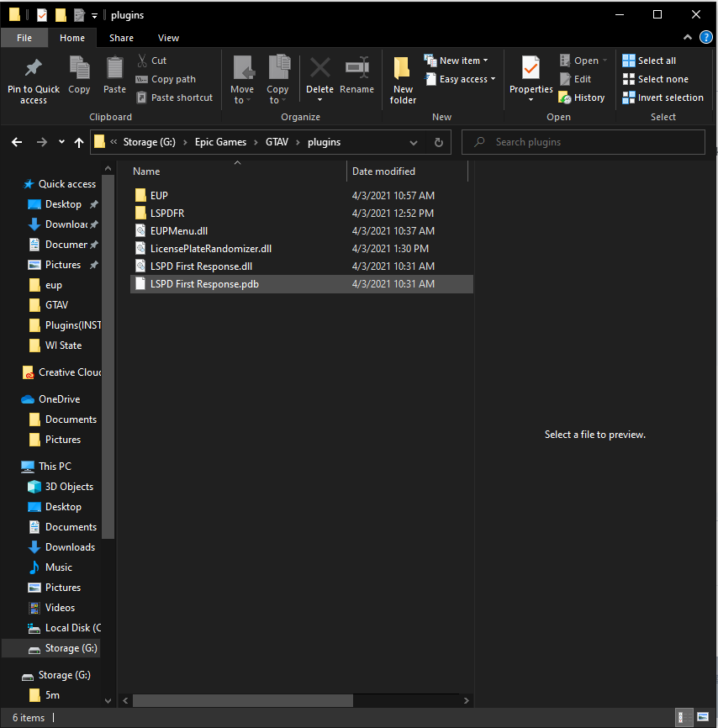Image resolution: width=718 pixels, height=728 pixels.
Task: Select LSPD First Response.pdb file
Action: 302,283
